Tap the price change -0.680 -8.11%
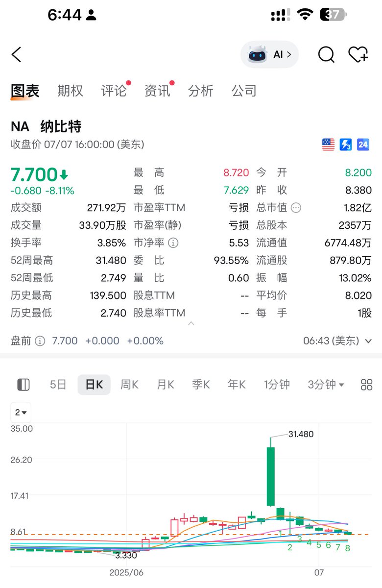Viewport: 382px width, 588px height. pos(43,191)
